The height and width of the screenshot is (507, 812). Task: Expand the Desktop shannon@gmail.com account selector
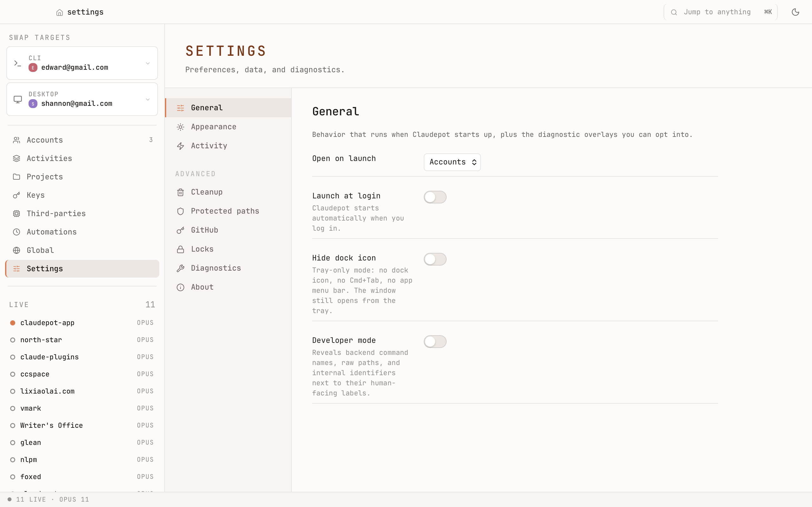coord(148,99)
